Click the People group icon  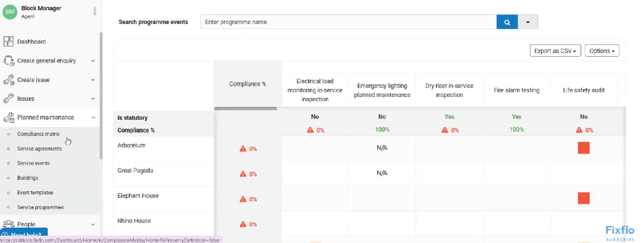pyautogui.click(x=9, y=224)
